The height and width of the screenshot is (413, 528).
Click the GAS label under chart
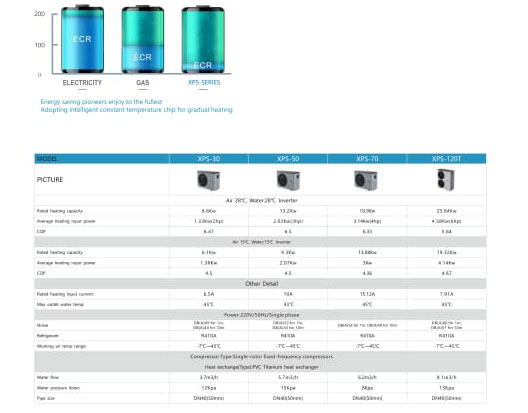coord(143,83)
